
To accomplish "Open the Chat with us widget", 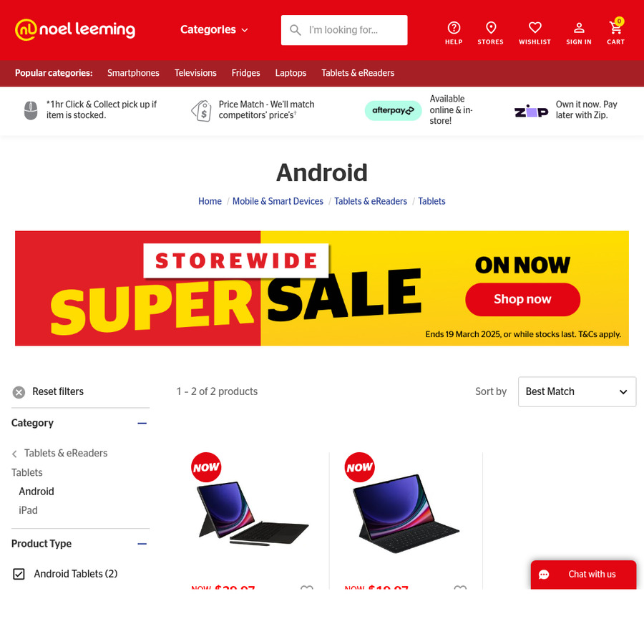I will pos(583,574).
